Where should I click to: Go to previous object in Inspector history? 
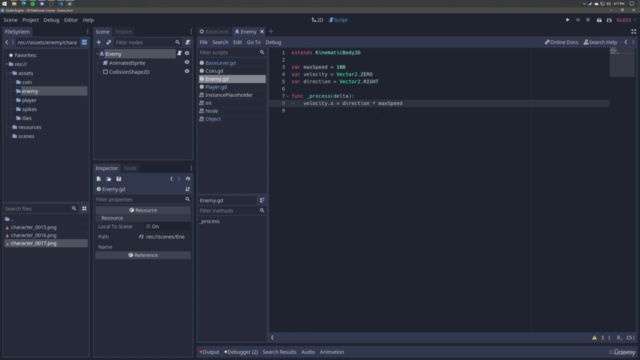click(x=171, y=179)
